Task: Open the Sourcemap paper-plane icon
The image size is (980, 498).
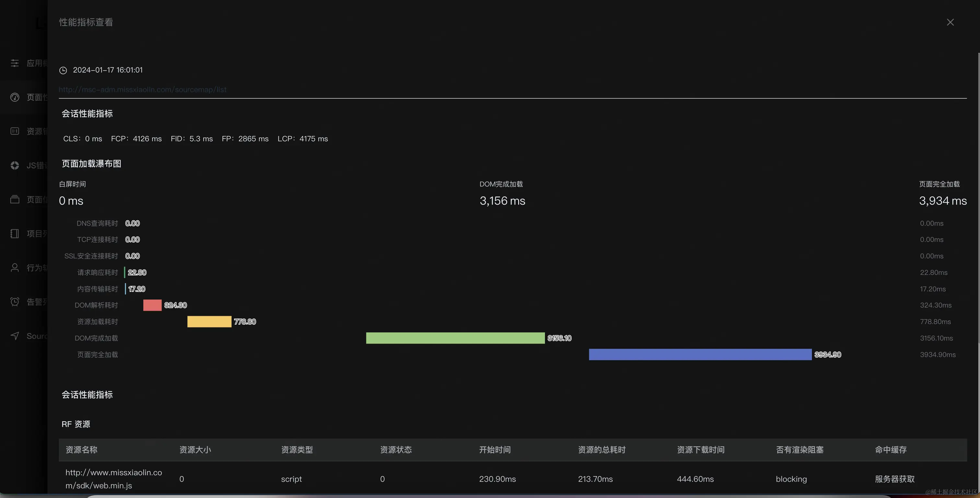Action: click(15, 336)
